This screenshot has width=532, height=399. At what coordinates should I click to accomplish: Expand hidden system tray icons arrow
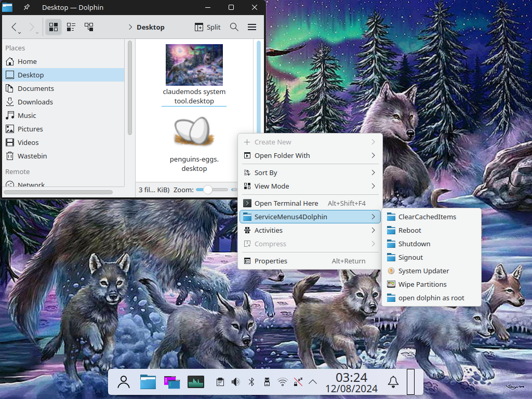[x=313, y=382]
